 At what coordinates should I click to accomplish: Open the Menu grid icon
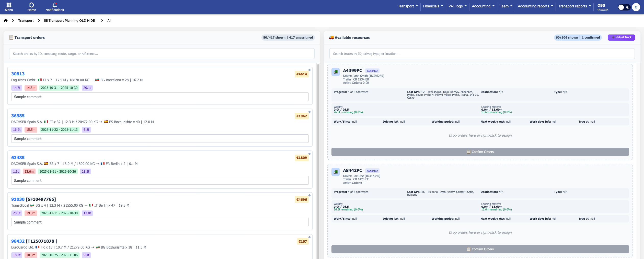pyautogui.click(x=9, y=5)
